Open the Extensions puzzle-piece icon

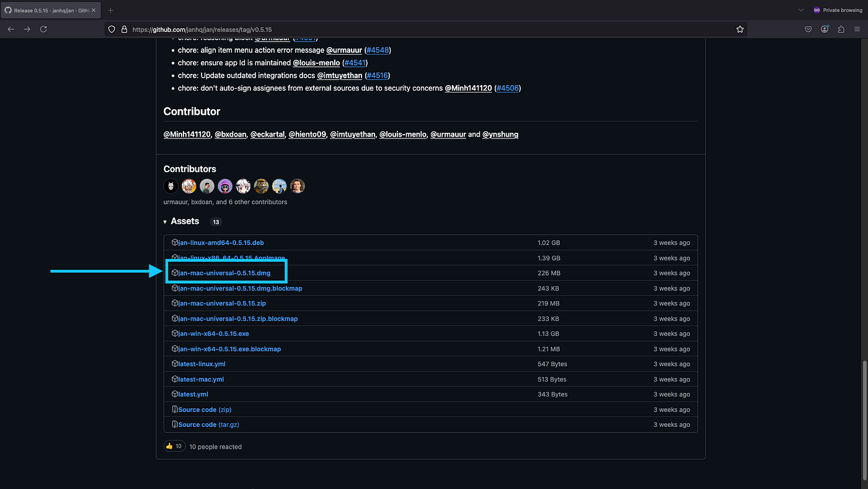coord(841,29)
